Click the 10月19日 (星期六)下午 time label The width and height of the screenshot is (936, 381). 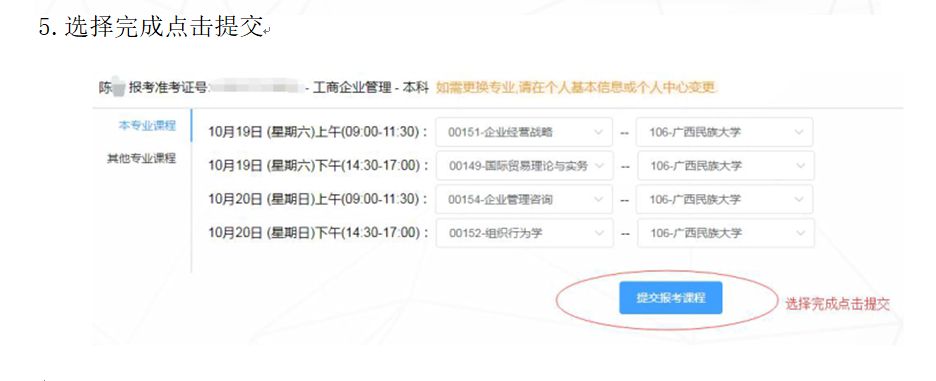[318, 165]
